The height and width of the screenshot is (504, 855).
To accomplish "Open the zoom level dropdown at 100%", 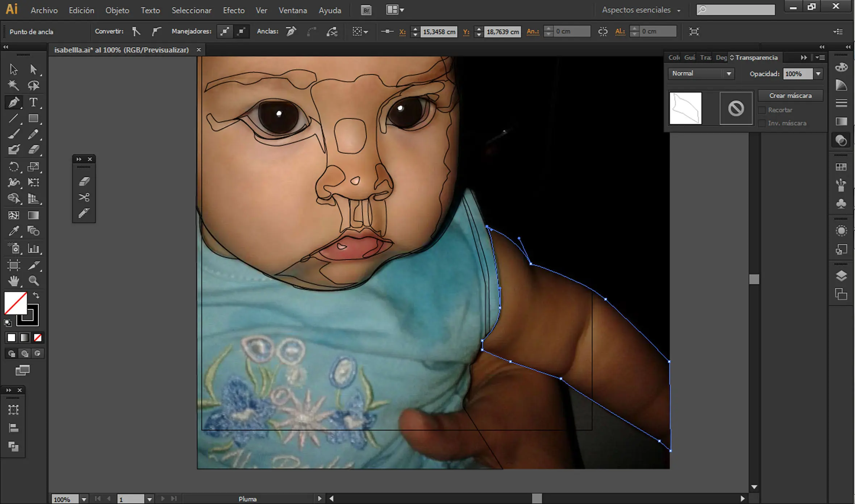I will [84, 499].
